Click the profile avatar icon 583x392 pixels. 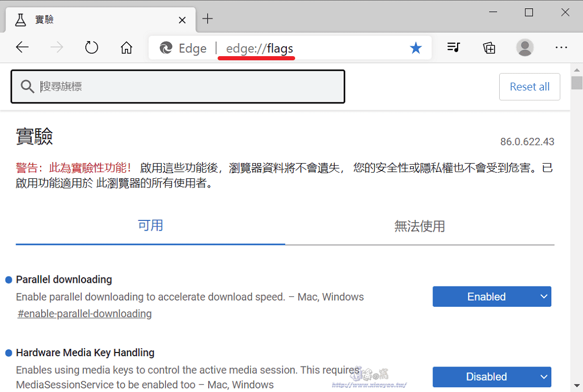[x=525, y=47]
